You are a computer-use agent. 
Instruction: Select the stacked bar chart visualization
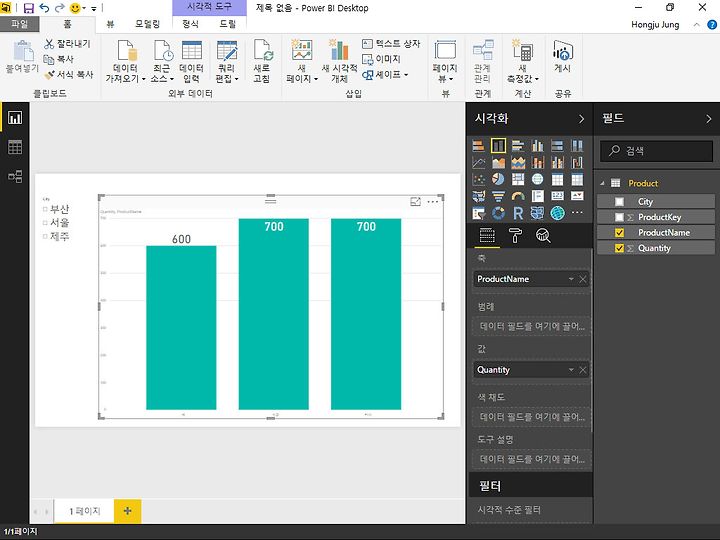click(478, 146)
